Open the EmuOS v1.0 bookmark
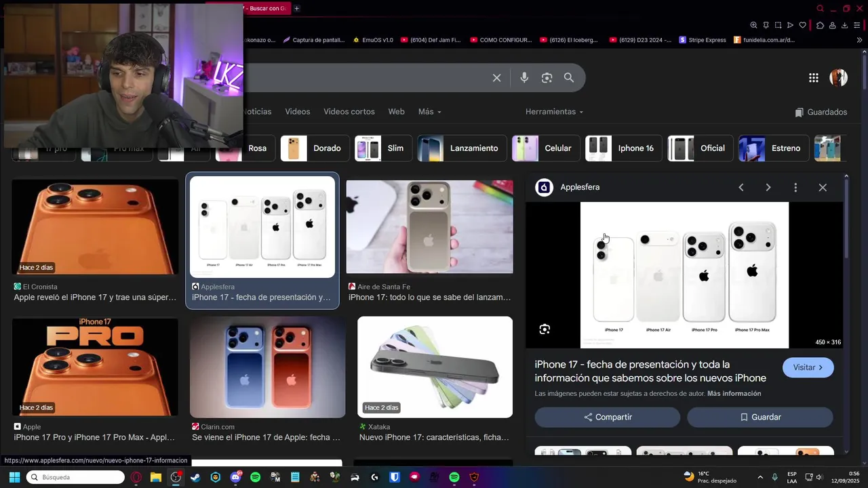The image size is (868, 488). point(373,40)
